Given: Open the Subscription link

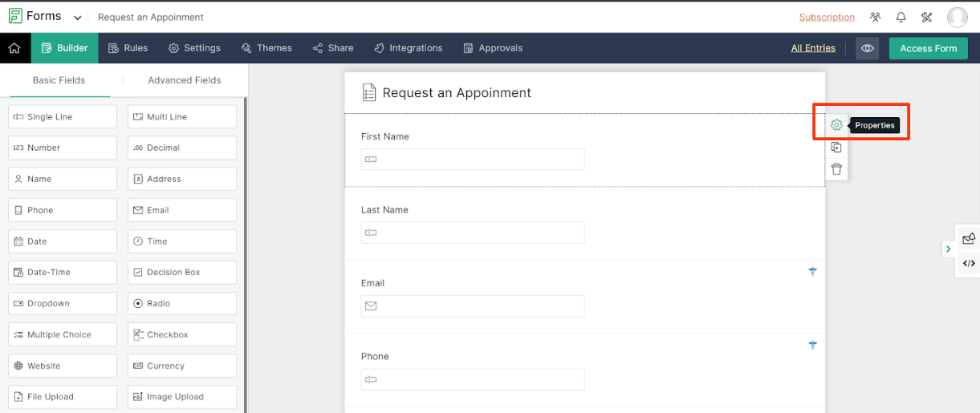Looking at the screenshot, I should click(x=827, y=18).
